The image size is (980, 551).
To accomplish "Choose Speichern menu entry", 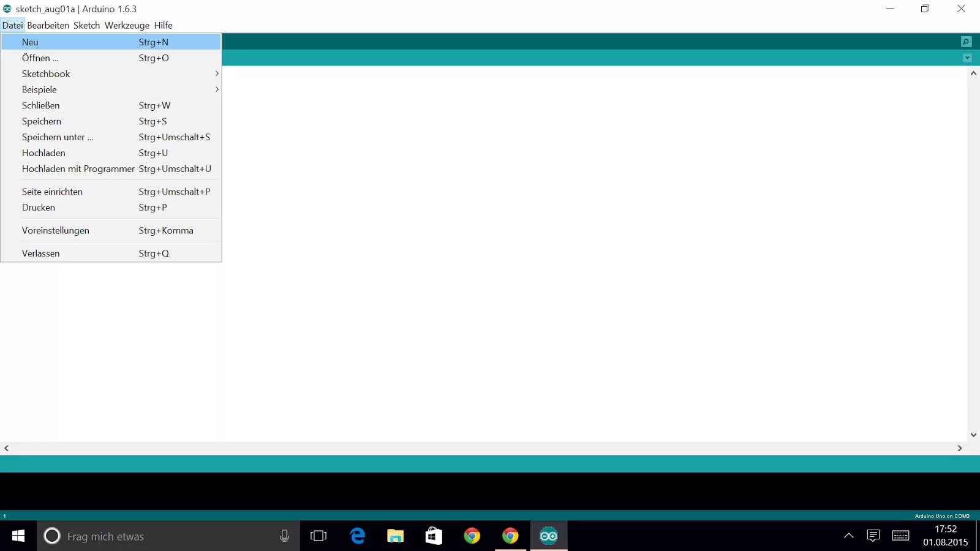I will point(111,121).
